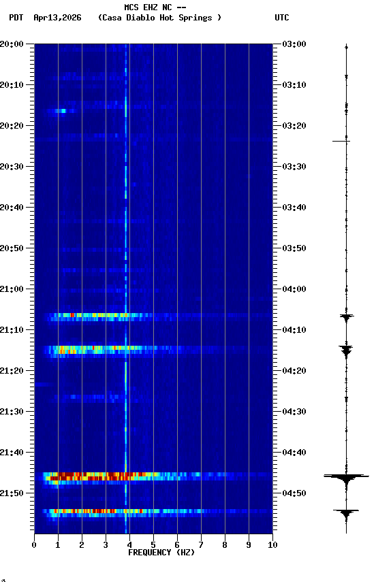The width and height of the screenshot is (376, 588).
Task: Click the 04:00 UTC time label
Action: (x=294, y=289)
